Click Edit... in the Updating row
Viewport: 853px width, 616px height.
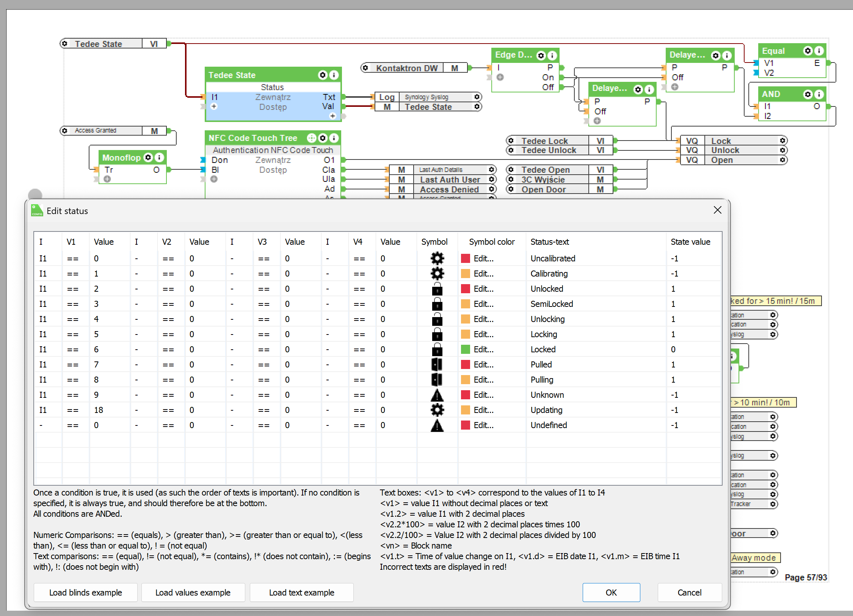[484, 410]
